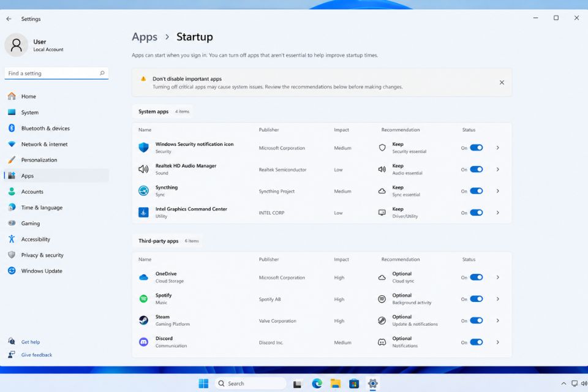Click the monitor recommendation icon in Intel row

382,213
